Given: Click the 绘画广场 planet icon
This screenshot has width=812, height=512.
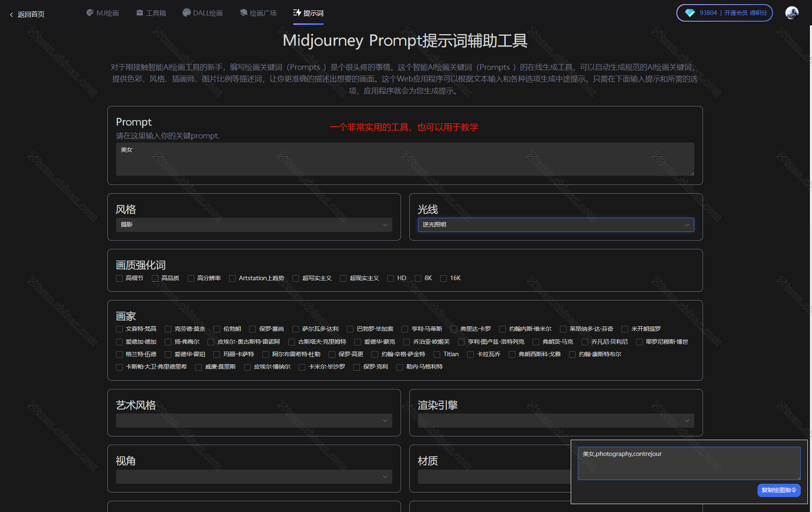Looking at the screenshot, I should [x=243, y=13].
